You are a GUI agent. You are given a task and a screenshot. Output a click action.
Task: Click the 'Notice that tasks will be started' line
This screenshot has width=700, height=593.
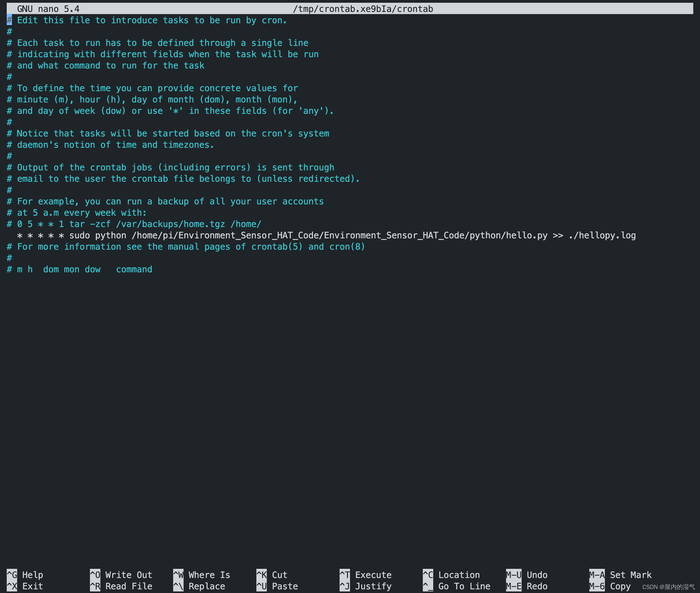coord(168,133)
